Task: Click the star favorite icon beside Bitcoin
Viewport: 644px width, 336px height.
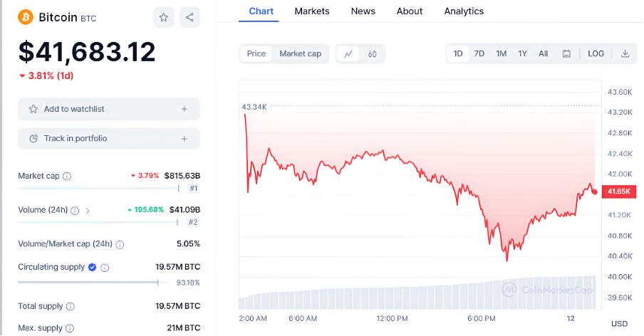Action: pyautogui.click(x=164, y=17)
